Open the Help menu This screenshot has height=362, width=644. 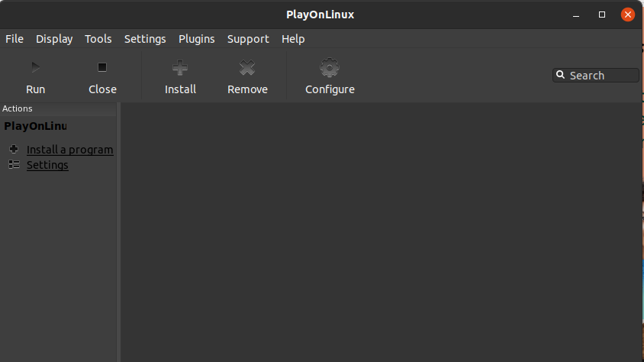pyautogui.click(x=293, y=39)
